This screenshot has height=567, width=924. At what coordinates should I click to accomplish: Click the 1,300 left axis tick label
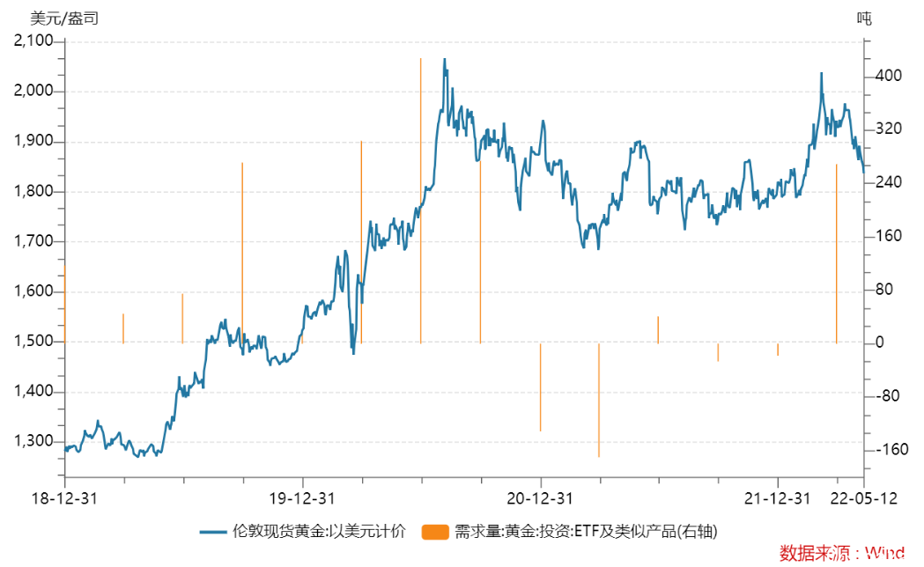33,441
